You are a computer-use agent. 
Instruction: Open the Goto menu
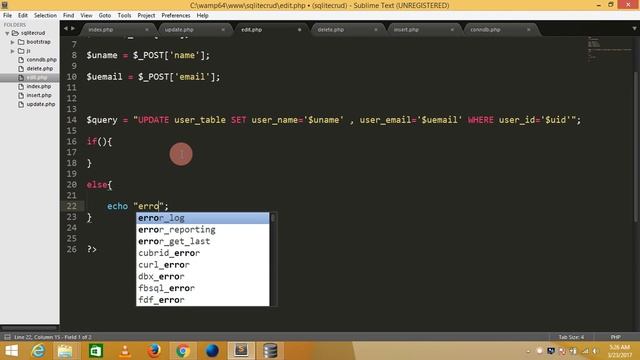coord(104,15)
